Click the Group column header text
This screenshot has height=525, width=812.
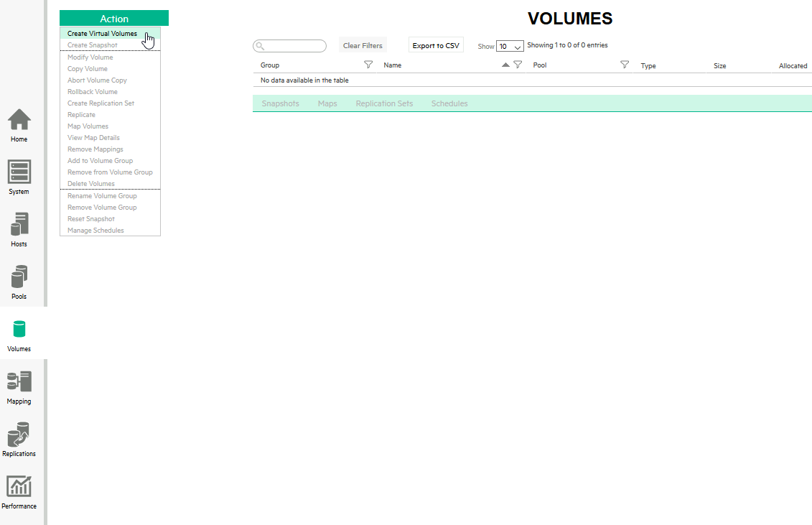click(x=270, y=65)
